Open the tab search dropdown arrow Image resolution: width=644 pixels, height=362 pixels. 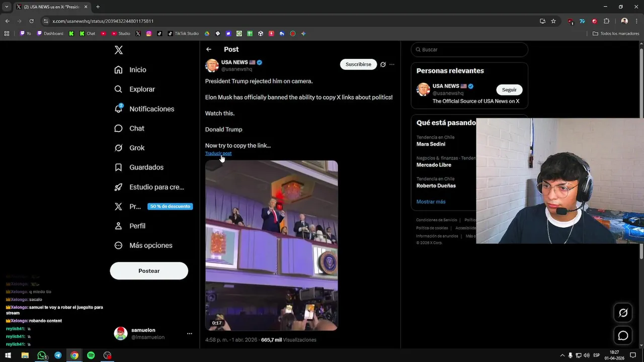pyautogui.click(x=7, y=7)
